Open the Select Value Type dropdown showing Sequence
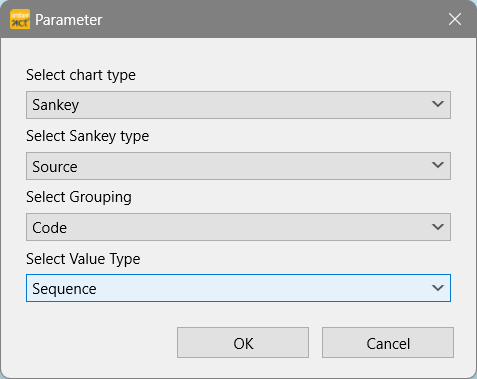Screen dimensions: 477x379 coord(238,288)
